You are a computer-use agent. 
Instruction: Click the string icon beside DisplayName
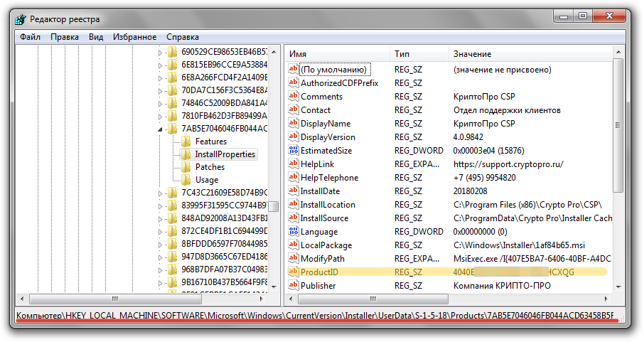click(x=293, y=124)
